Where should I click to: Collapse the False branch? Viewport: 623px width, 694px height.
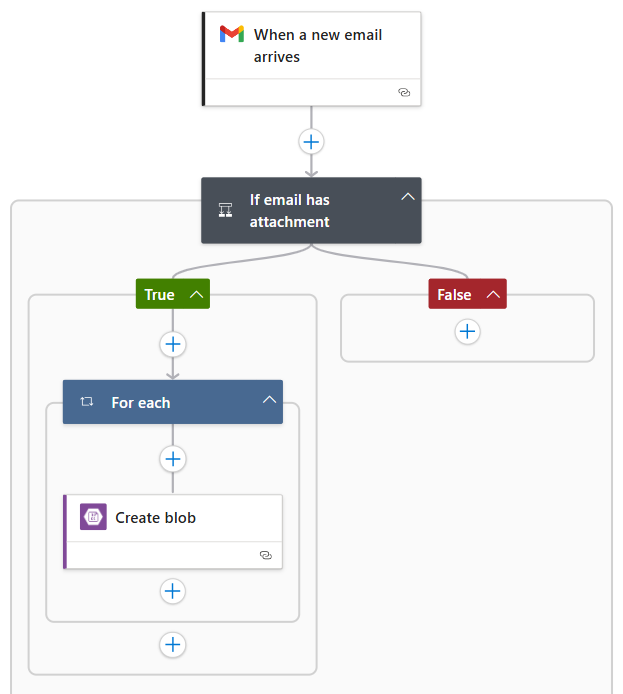492,295
